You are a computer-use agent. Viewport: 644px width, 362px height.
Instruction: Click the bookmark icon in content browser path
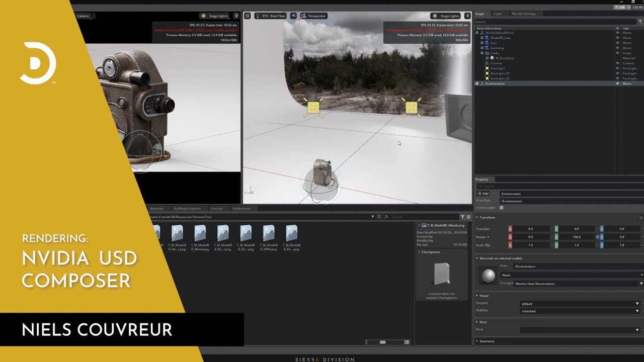[x=379, y=217]
